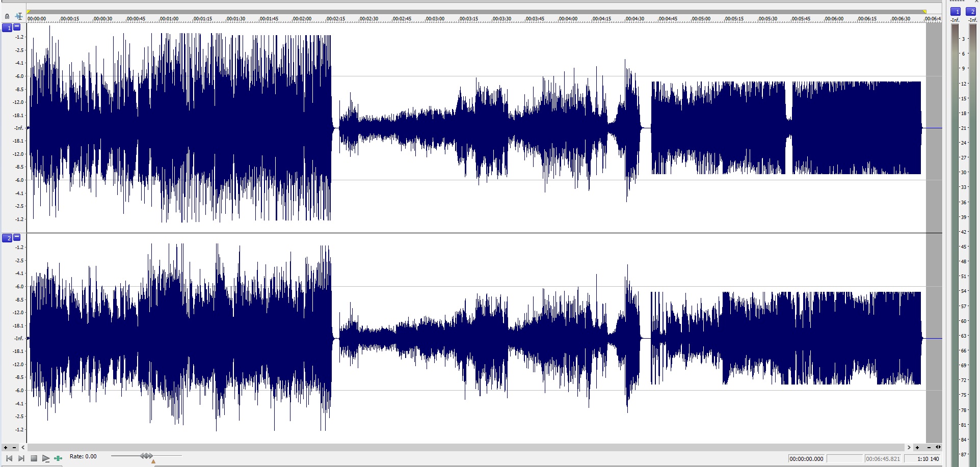The height and width of the screenshot is (467, 980).
Task: Click bottom-left minus level zoom out
Action: coord(14,448)
